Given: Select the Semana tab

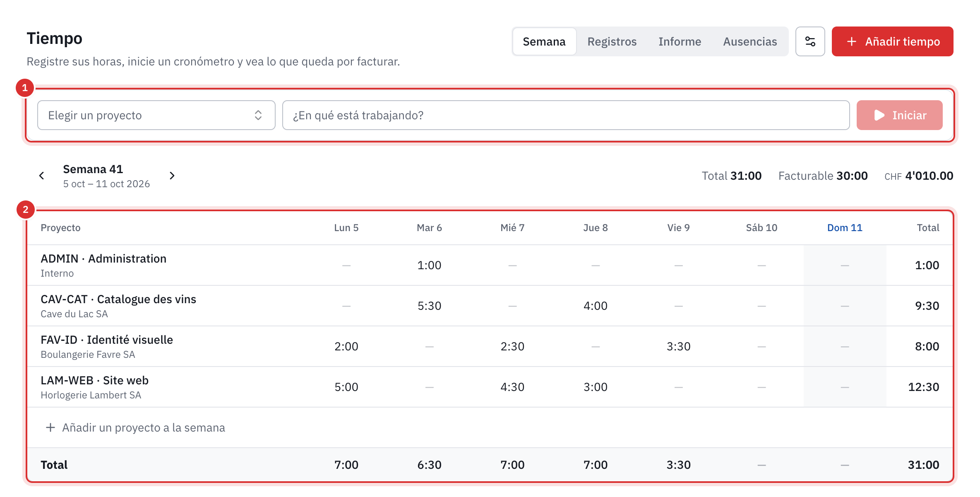Looking at the screenshot, I should coord(544,41).
